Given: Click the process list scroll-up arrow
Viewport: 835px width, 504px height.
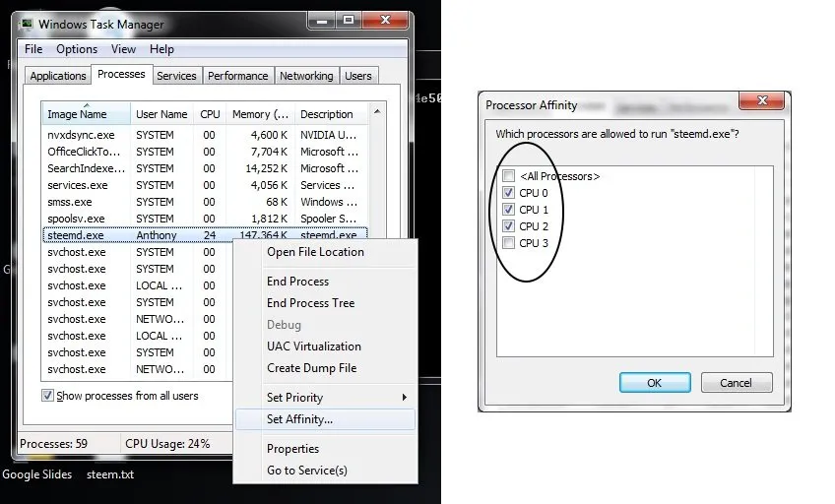Looking at the screenshot, I should click(x=377, y=112).
